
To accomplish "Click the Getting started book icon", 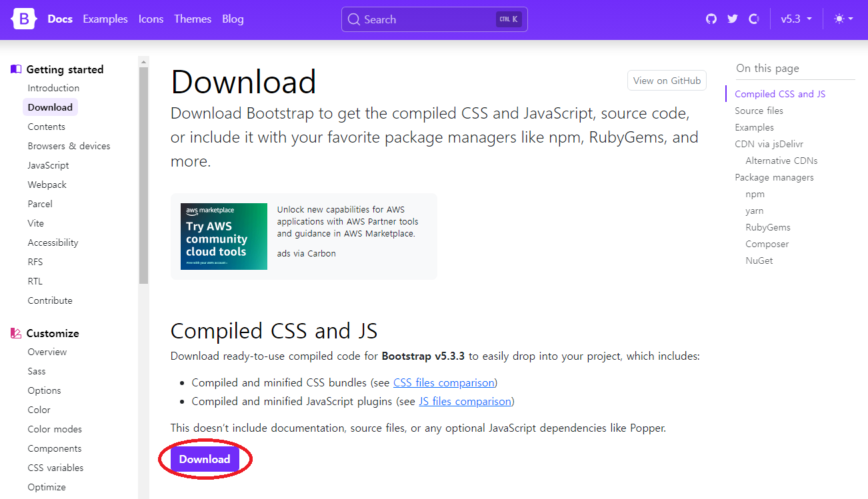I will pos(16,69).
